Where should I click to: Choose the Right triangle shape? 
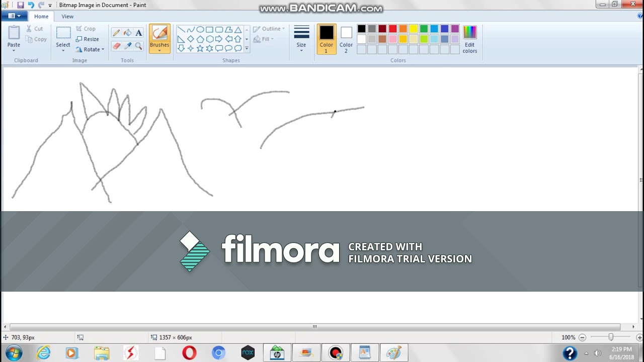(181, 39)
